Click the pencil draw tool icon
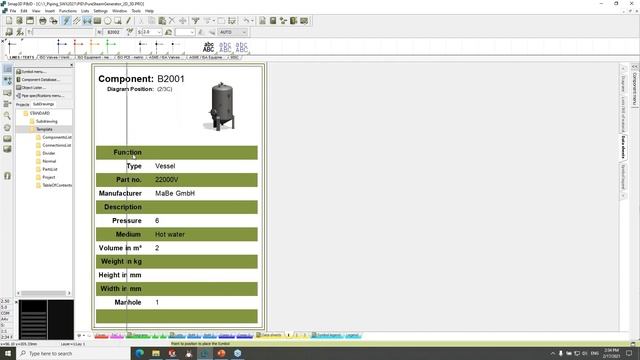The width and height of the screenshot is (640, 360). click(x=128, y=21)
